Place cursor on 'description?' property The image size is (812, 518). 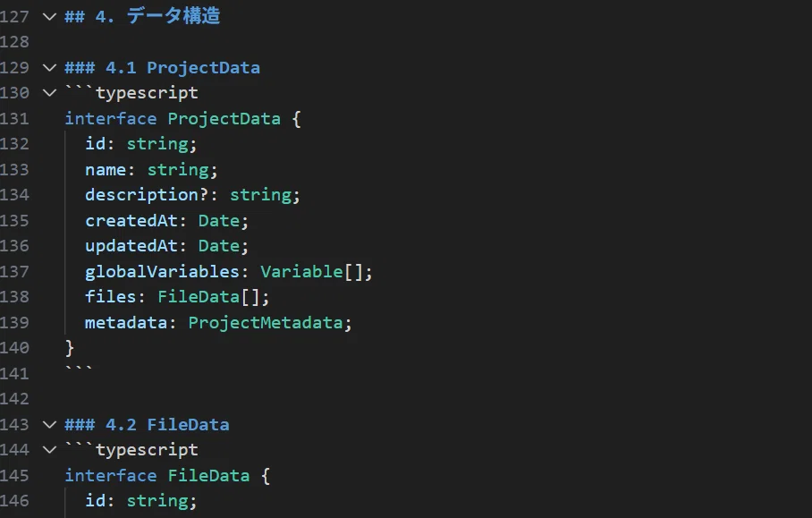[147, 195]
